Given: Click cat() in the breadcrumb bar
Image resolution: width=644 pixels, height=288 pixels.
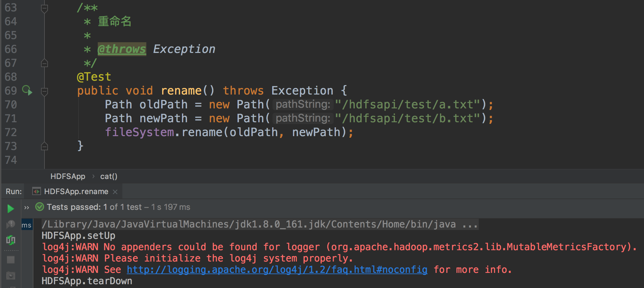Looking at the screenshot, I should click(109, 176).
